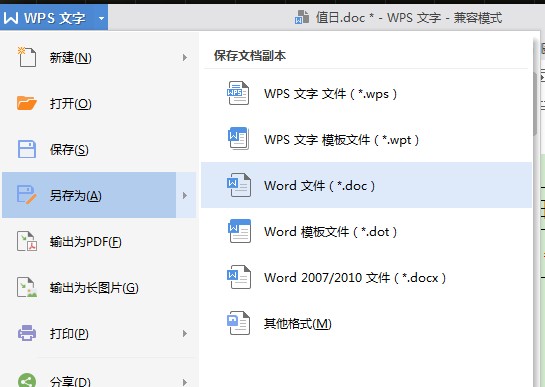Click the Word docx file icon
This screenshot has width=545, height=387.
[239, 277]
